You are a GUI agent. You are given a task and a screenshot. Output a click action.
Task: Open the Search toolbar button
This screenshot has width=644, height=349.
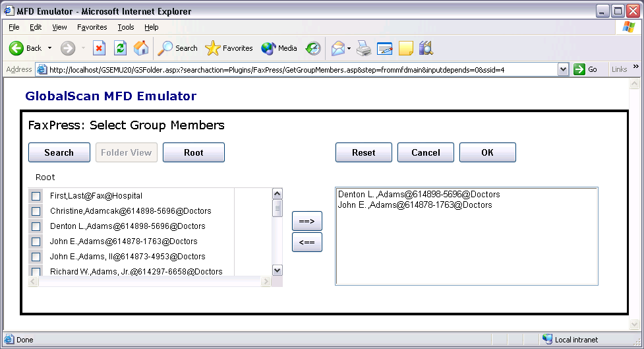pyautogui.click(x=177, y=48)
